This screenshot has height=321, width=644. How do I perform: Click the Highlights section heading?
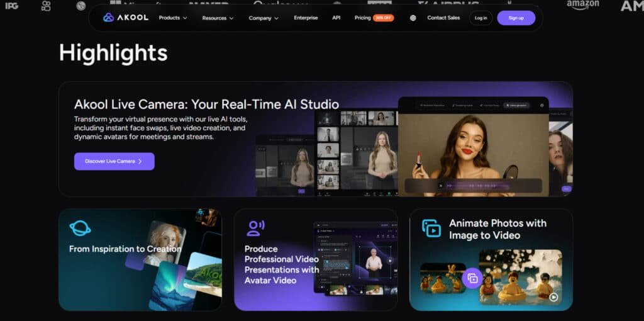point(113,53)
